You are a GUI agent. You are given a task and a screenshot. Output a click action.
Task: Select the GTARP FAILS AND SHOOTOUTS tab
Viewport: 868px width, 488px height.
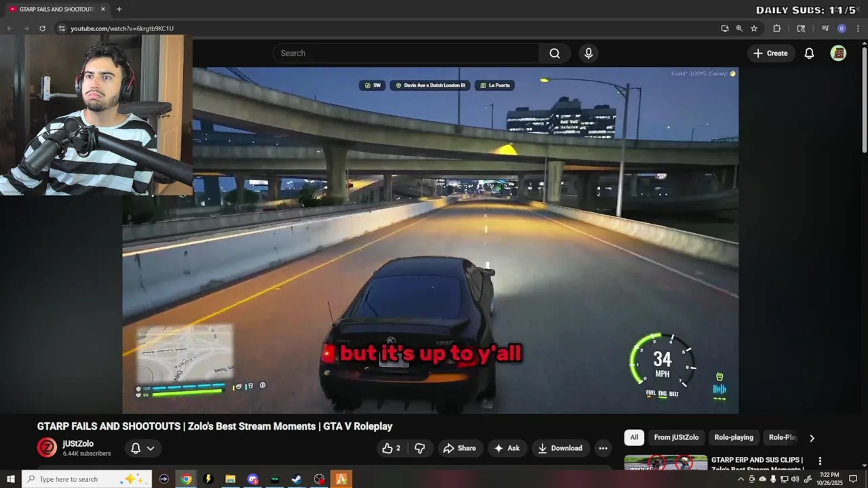coord(57,9)
